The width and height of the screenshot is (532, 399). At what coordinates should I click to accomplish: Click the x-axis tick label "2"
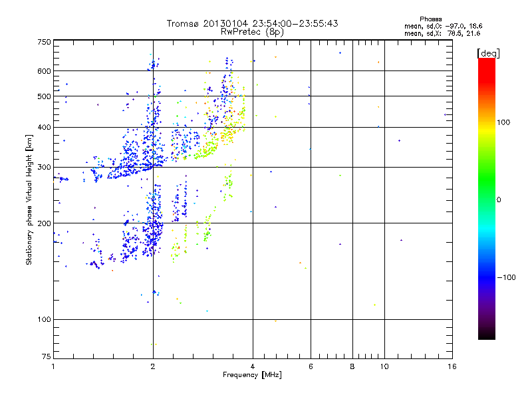point(153,366)
